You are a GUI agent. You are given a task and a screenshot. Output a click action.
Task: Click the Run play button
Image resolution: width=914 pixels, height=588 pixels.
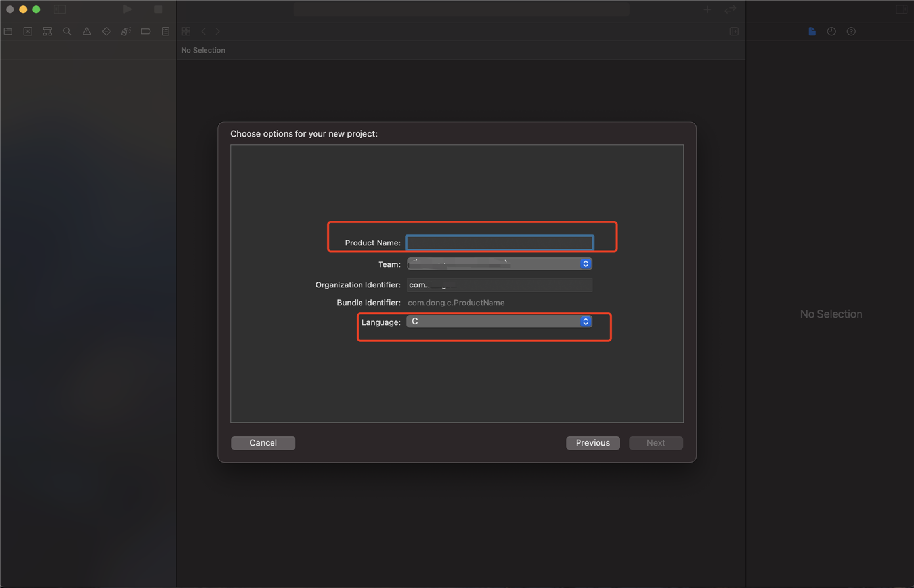(x=128, y=9)
